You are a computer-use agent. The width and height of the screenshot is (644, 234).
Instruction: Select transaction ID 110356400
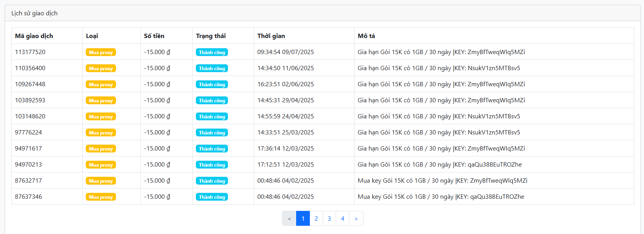point(30,68)
